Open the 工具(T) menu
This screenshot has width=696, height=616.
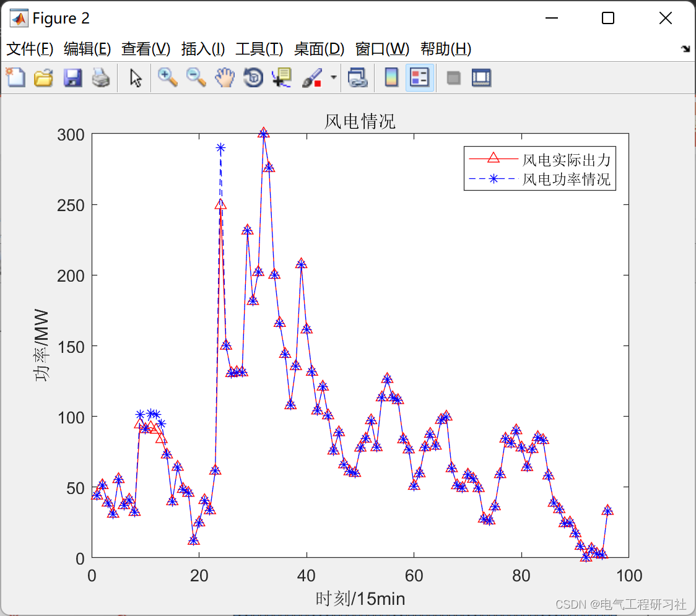click(x=259, y=48)
